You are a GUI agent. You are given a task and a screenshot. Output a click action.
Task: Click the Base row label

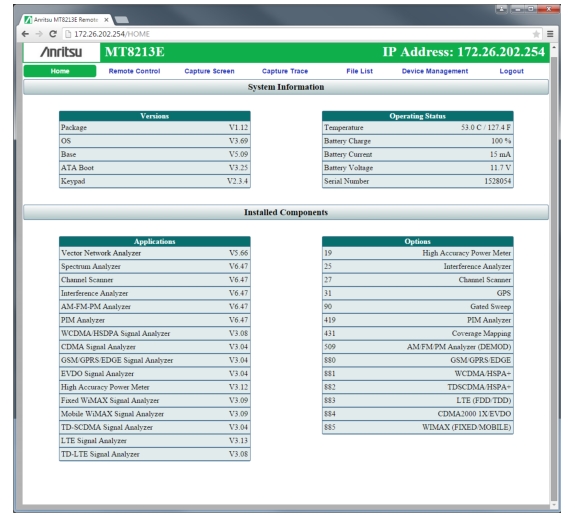(69, 154)
